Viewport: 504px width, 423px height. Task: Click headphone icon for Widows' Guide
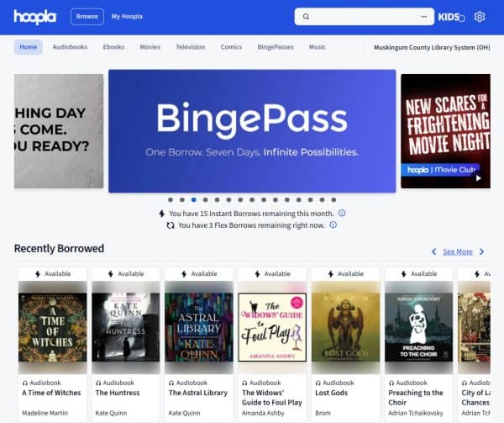pos(244,383)
